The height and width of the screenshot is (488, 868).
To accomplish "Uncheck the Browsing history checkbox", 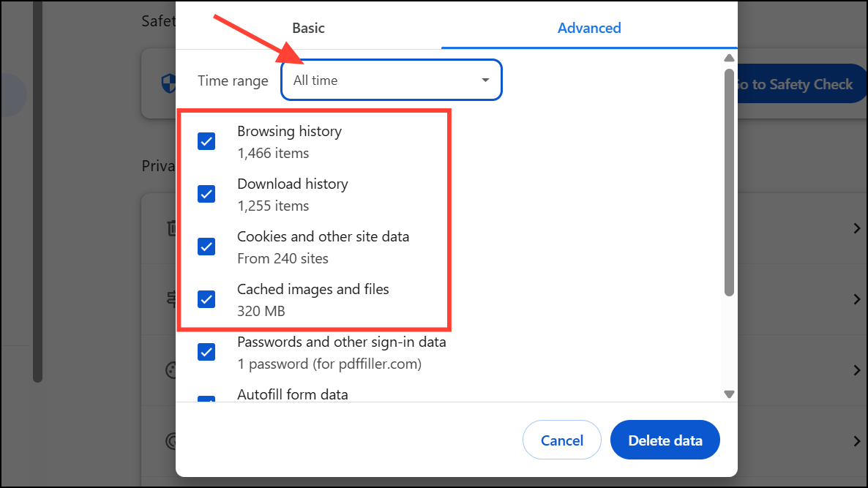I will point(206,141).
